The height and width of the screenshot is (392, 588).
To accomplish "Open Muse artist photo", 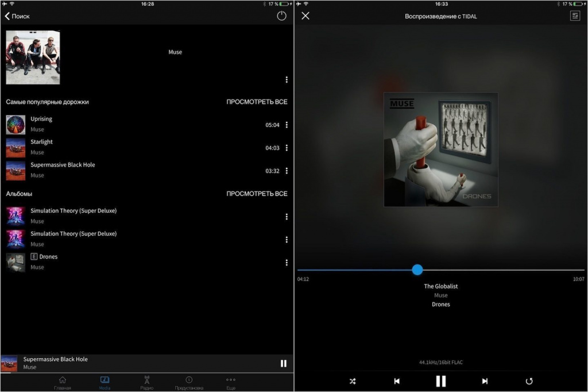I will (x=33, y=57).
